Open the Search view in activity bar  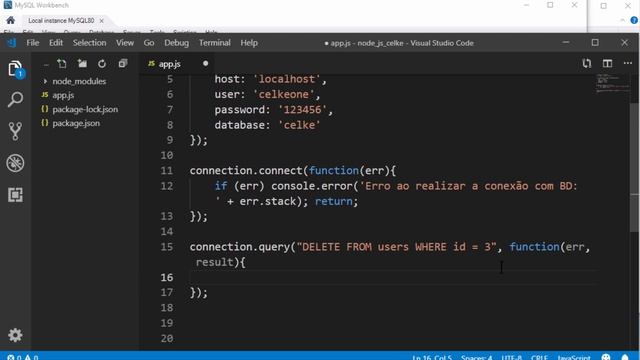click(15, 100)
